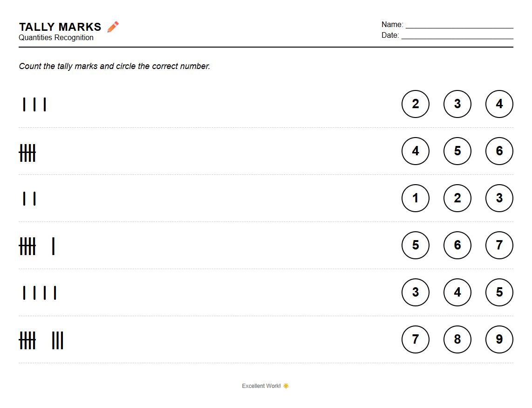Screen dimensions: 532x408
Task: Choose 7 in the bottom answer row
Action: pos(416,339)
